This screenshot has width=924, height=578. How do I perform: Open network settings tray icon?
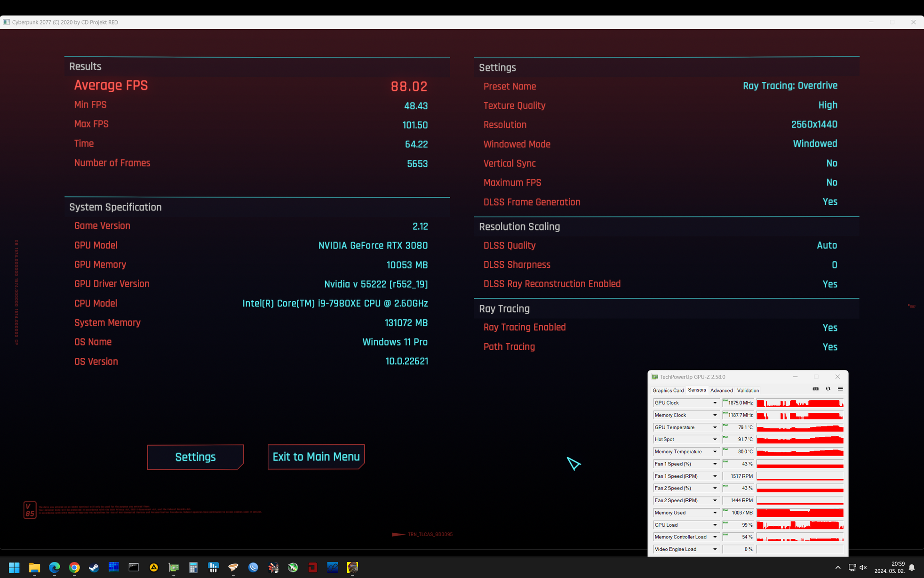[852, 567]
